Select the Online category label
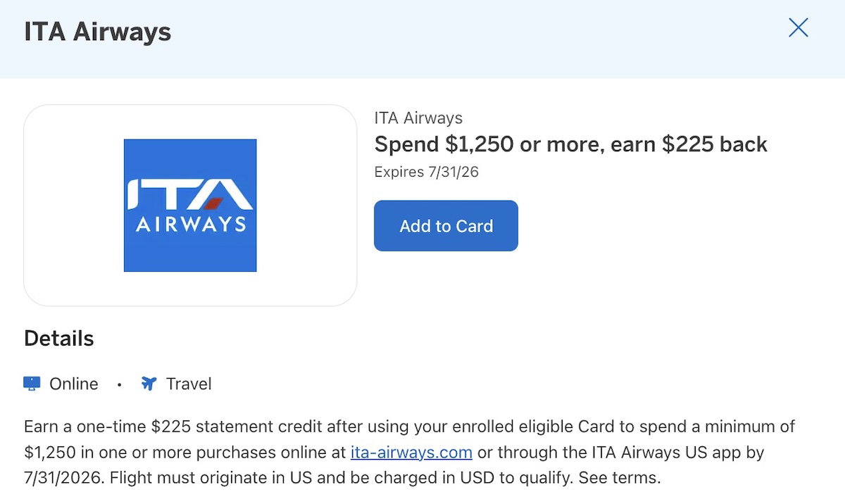 [x=74, y=384]
